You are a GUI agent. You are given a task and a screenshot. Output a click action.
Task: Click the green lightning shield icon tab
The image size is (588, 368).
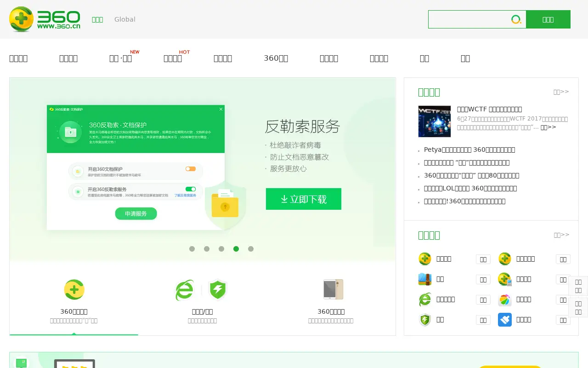(218, 290)
